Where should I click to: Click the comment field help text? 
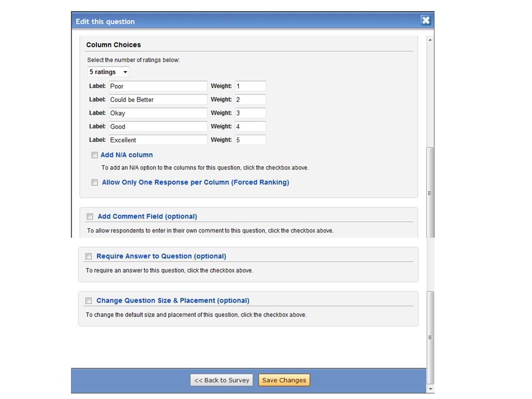(211, 231)
